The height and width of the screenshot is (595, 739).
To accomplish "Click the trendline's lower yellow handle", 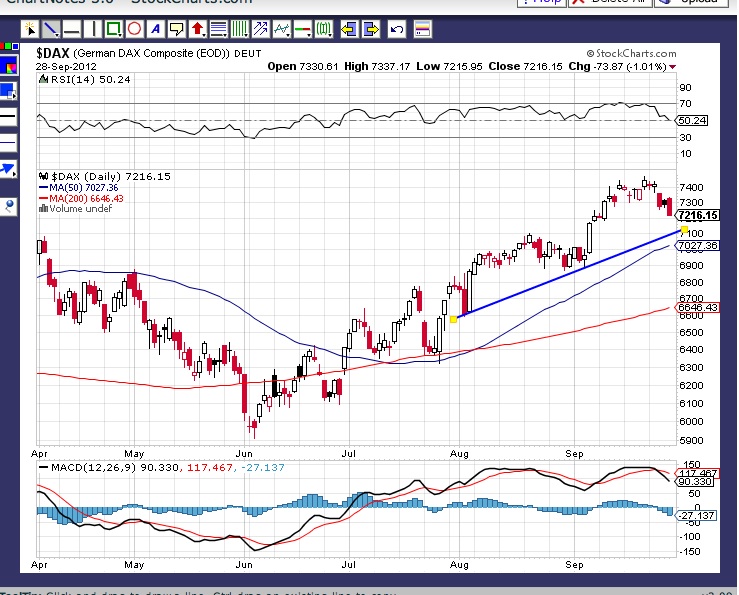I will pyautogui.click(x=453, y=319).
